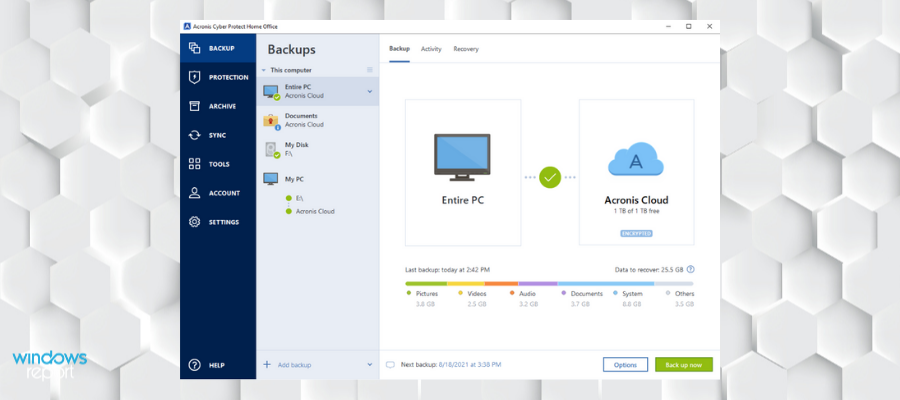Switch to the Recovery tab
The height and width of the screenshot is (400, 900).
(x=465, y=49)
